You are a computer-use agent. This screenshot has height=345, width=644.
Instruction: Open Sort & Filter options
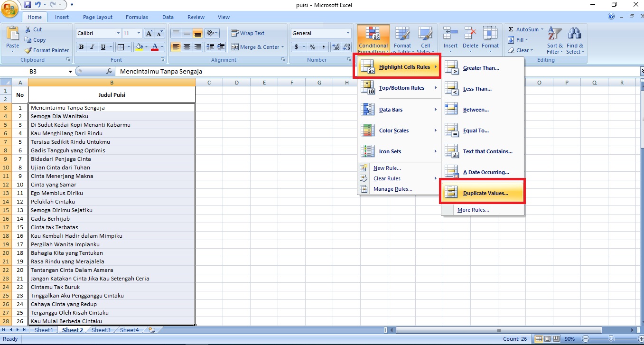click(x=554, y=40)
